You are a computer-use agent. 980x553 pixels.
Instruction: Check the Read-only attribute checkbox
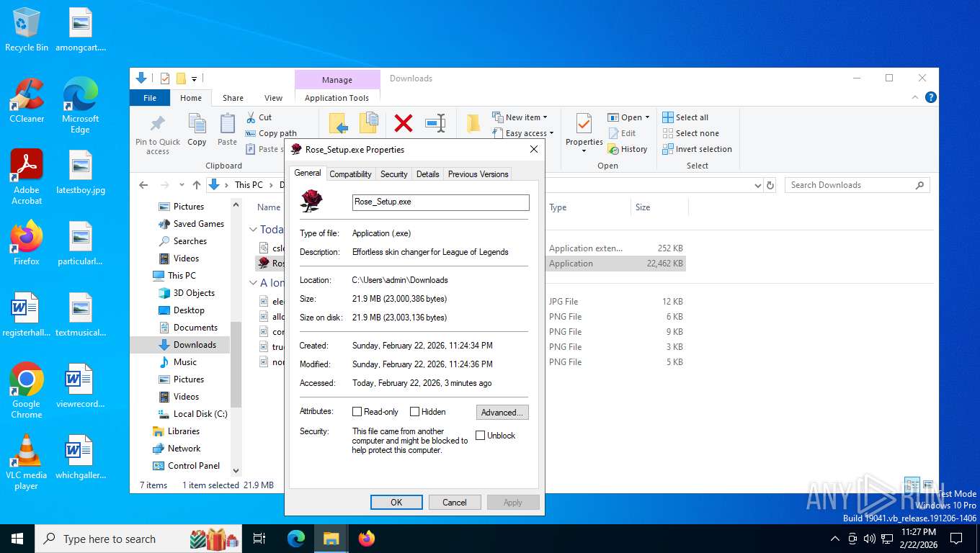(357, 412)
